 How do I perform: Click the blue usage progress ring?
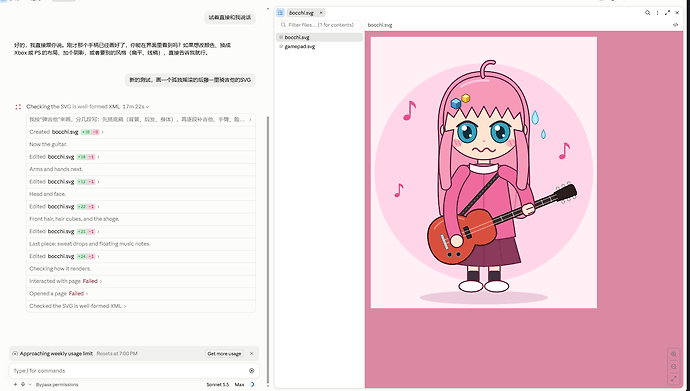(252, 384)
